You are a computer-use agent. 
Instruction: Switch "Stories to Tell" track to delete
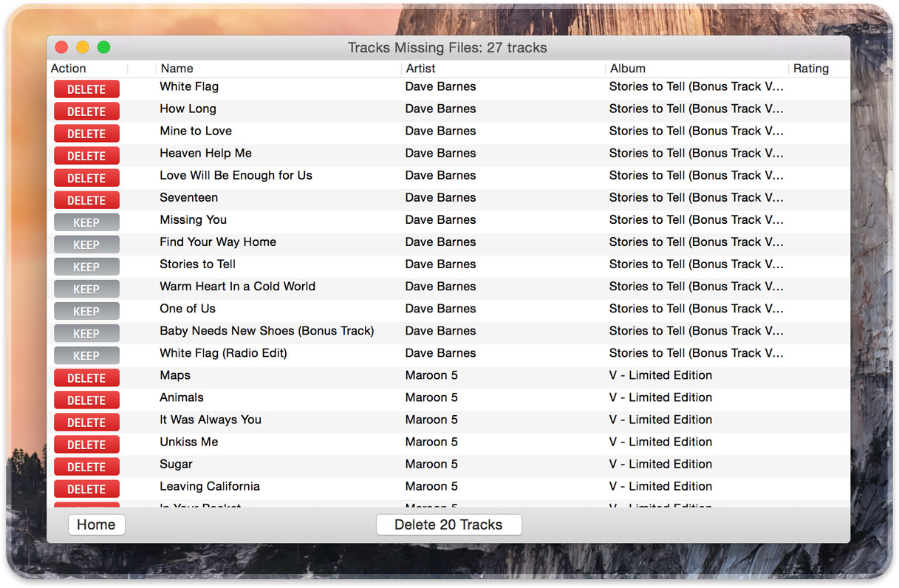(x=86, y=266)
